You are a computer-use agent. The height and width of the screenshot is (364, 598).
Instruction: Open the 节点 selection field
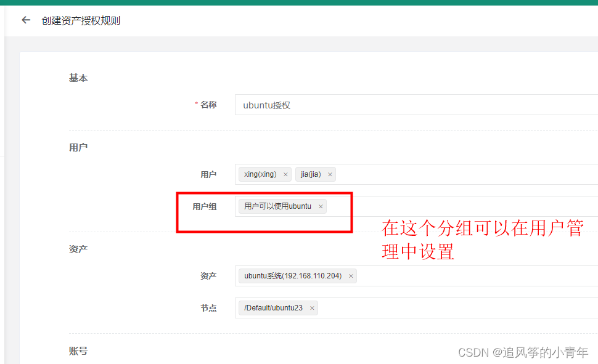tap(417, 308)
